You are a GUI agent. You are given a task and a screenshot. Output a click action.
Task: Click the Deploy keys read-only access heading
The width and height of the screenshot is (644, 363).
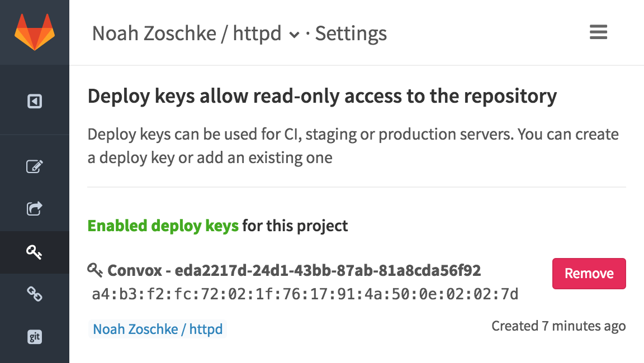pos(322,95)
